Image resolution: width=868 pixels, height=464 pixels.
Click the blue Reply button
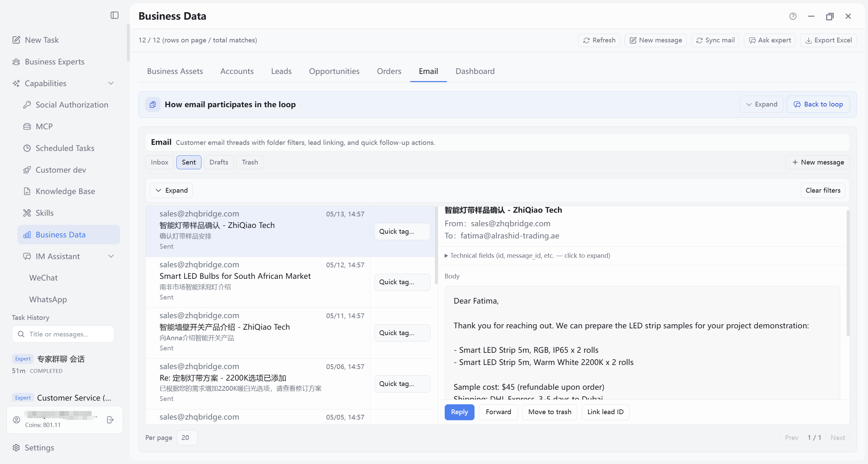[x=459, y=412]
